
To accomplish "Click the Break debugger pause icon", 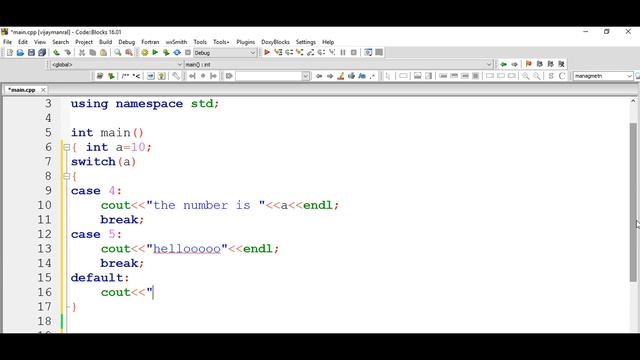I will pyautogui.click(x=343, y=52).
